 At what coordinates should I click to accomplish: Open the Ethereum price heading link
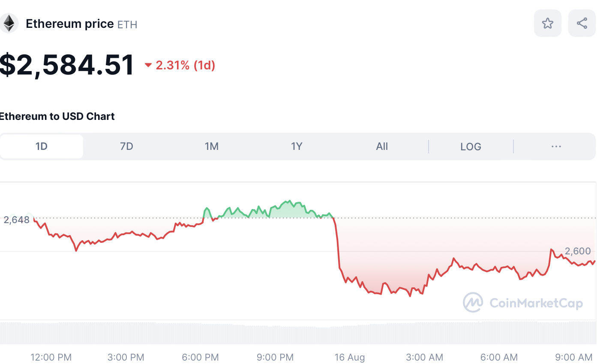tap(69, 24)
